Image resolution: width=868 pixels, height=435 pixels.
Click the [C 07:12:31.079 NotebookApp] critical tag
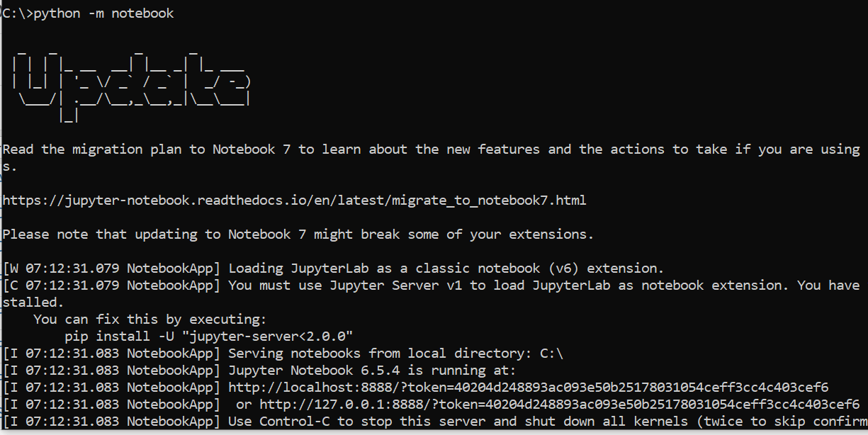pos(111,286)
